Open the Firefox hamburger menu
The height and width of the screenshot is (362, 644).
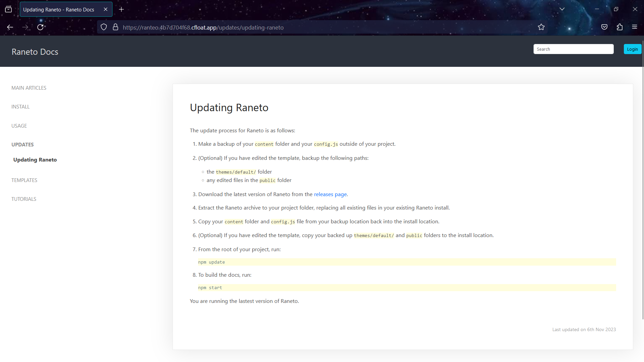coord(635,27)
